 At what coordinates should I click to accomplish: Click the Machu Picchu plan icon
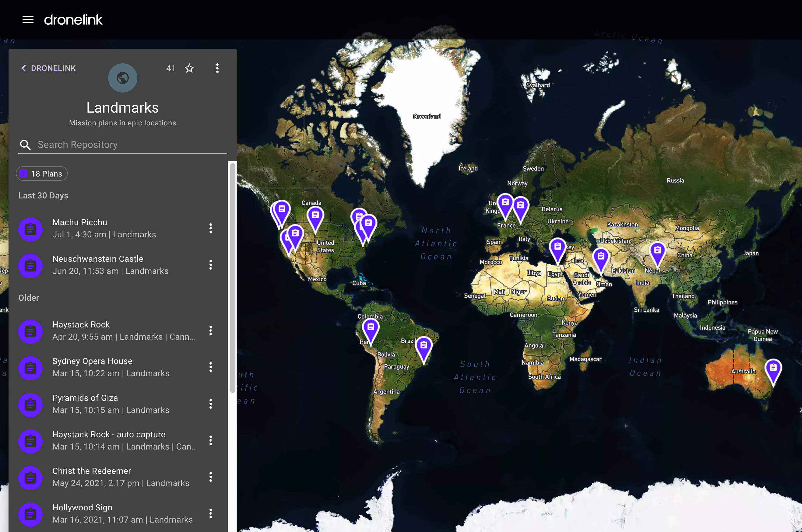pyautogui.click(x=30, y=229)
